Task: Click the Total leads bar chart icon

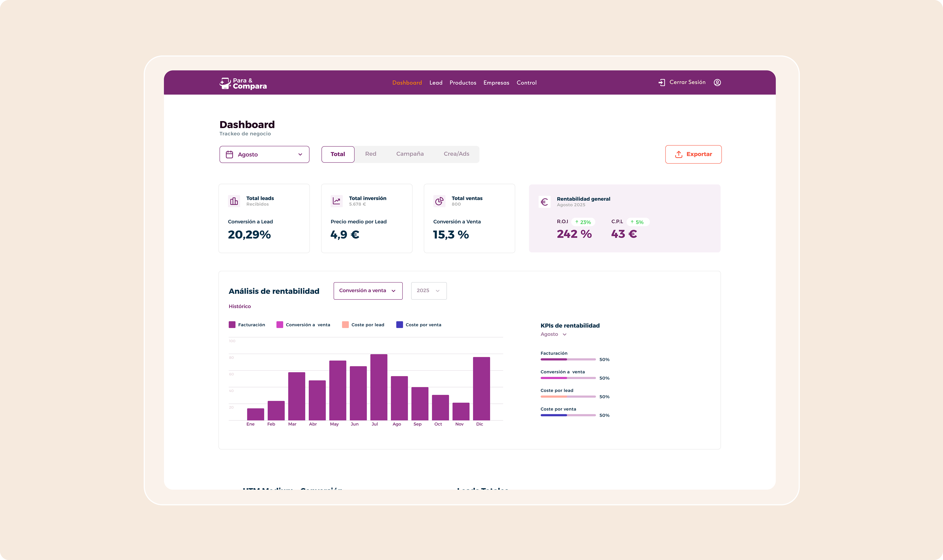Action: 234,201
